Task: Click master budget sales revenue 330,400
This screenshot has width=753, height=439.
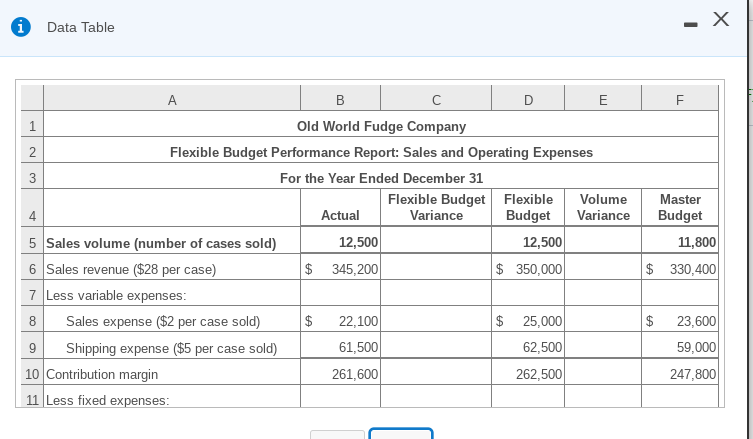Action: (693, 269)
